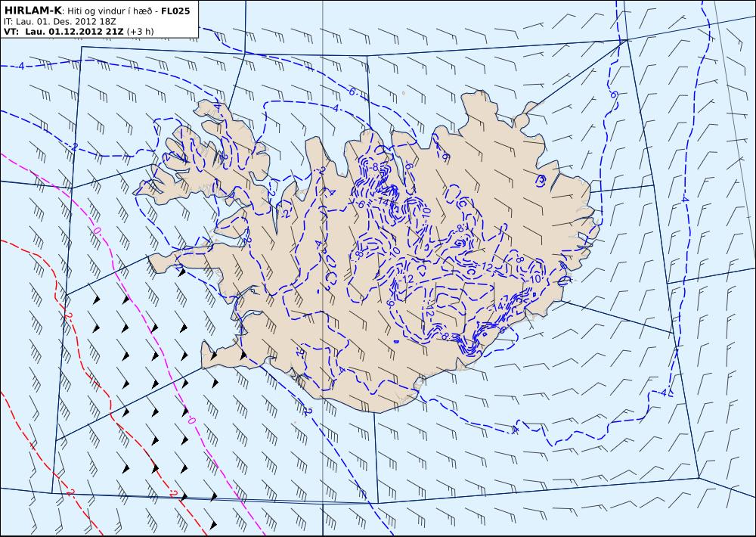
Task: Click the FL025 flight level label
Action: pos(175,11)
